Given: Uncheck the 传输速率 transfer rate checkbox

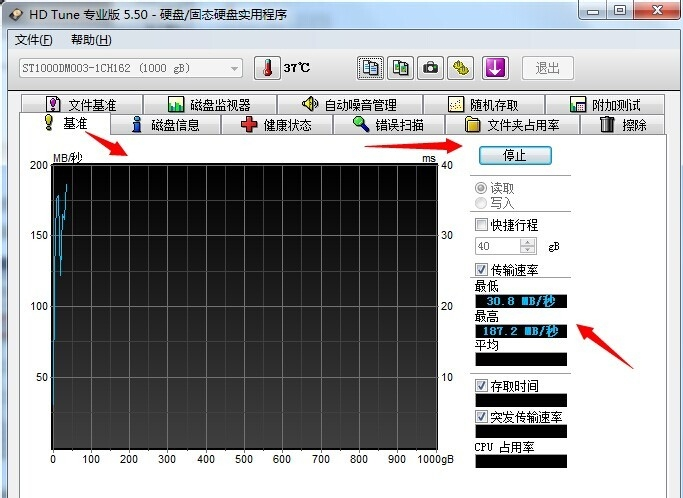Looking at the screenshot, I should [x=482, y=270].
